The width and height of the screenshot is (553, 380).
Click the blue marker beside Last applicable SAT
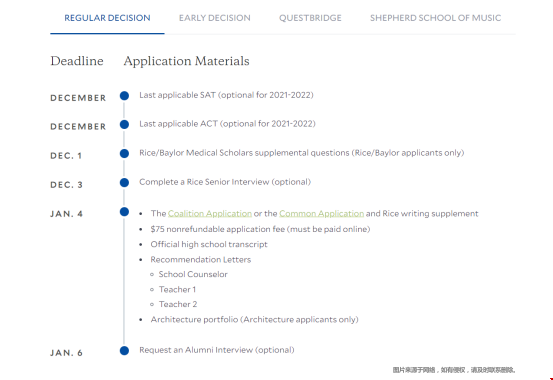(124, 96)
